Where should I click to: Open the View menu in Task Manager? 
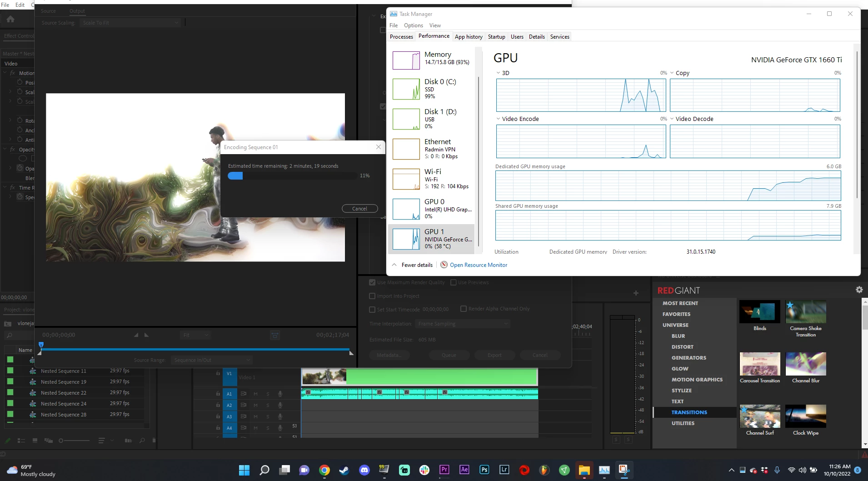(435, 25)
